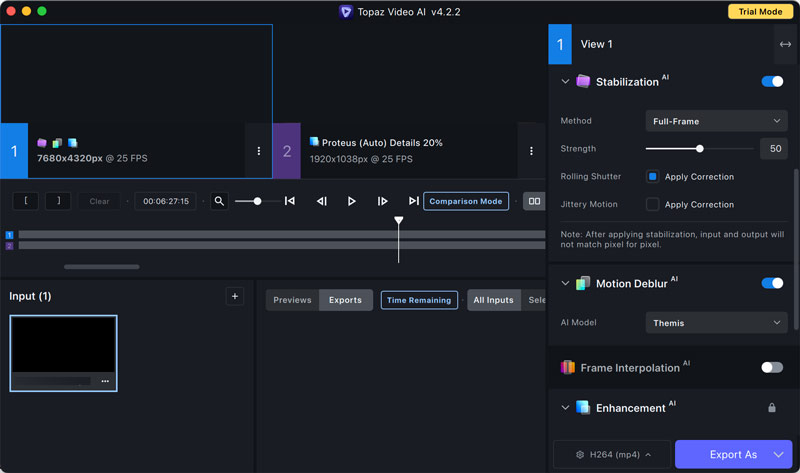
Task: Check Jittery Motion Apply Correction
Action: coord(653,204)
